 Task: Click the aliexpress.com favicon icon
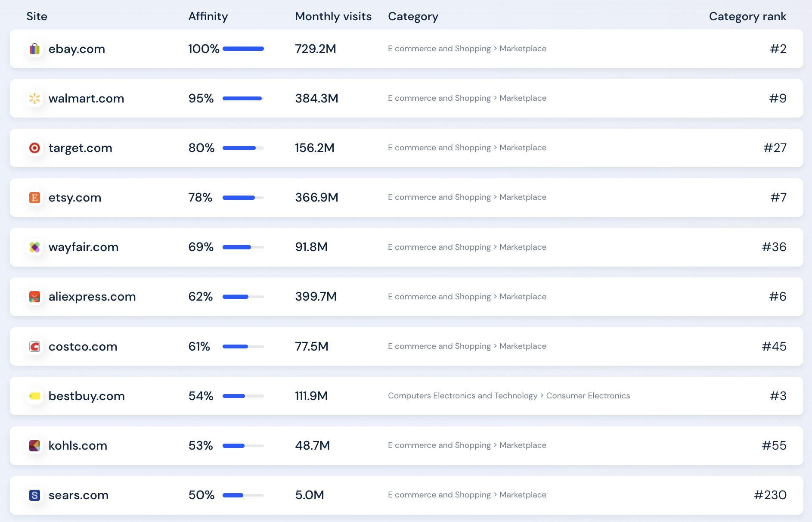click(x=34, y=297)
